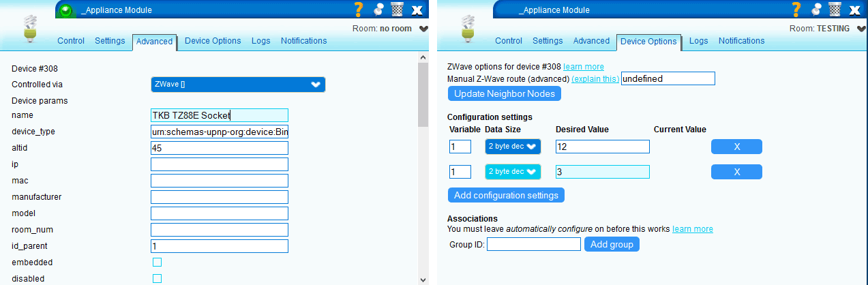The height and width of the screenshot is (285, 868).
Task: Click the trash can icon in right panel header
Action: [834, 10]
